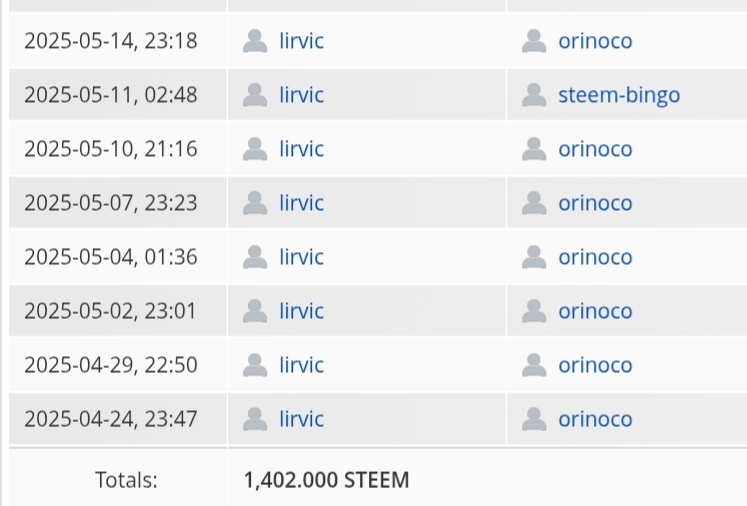The image size is (747, 506).
Task: Select the 2025-04-24, 23:47 timestamp cell
Action: point(110,419)
